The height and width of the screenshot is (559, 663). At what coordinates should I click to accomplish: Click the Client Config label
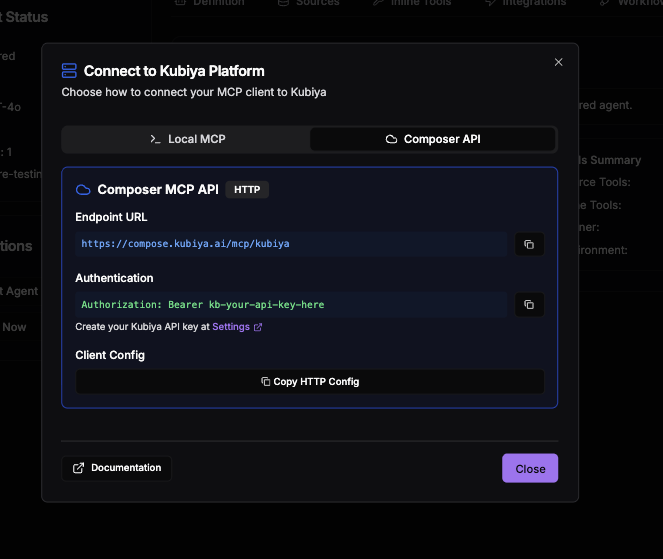pos(110,355)
